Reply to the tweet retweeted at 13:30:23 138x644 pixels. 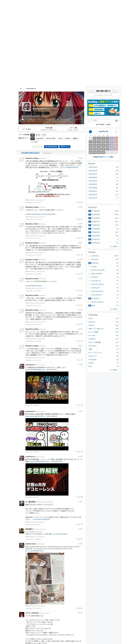[x=77, y=203]
